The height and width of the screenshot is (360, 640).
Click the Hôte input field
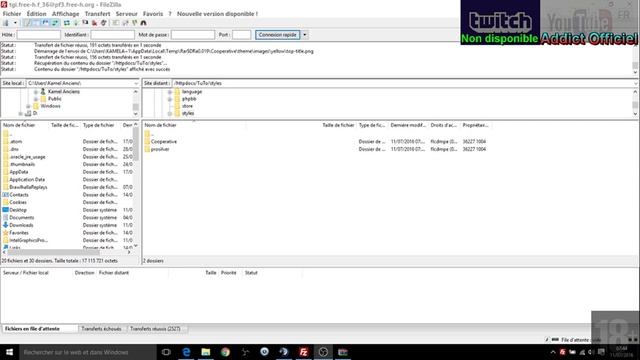(38, 35)
